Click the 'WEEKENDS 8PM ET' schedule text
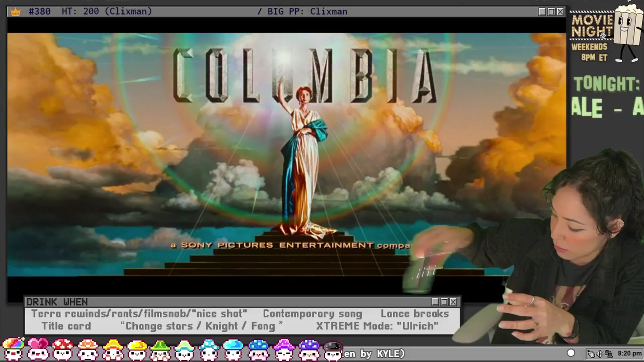The image size is (644, 362). pyautogui.click(x=590, y=52)
